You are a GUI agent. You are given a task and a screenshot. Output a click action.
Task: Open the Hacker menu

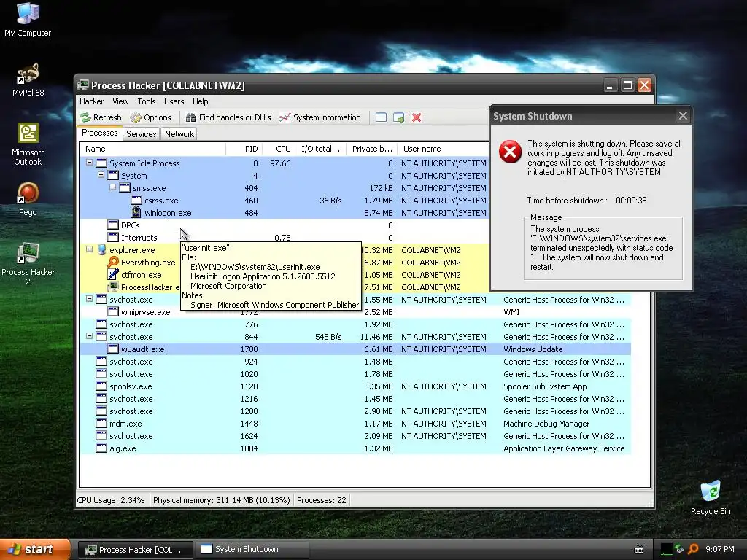click(91, 101)
